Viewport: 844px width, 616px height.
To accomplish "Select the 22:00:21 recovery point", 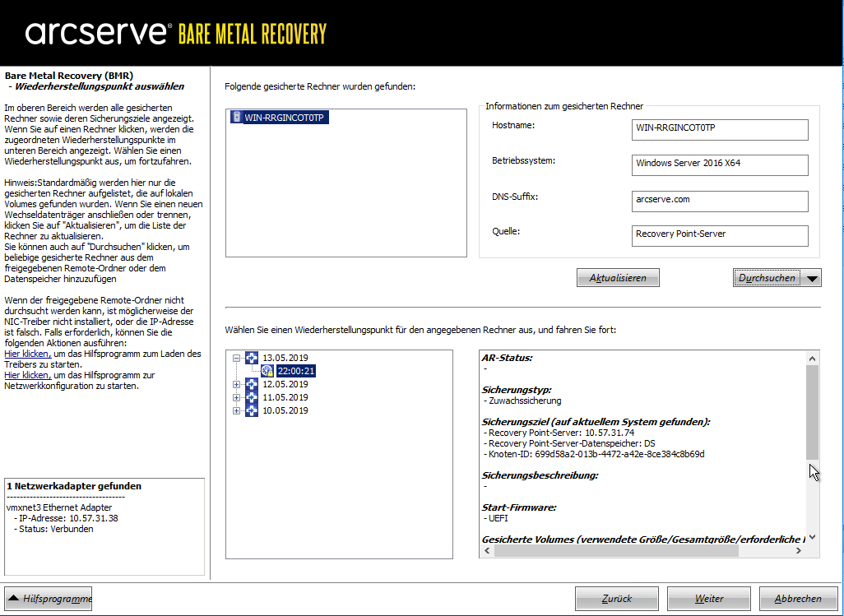I will click(x=295, y=371).
